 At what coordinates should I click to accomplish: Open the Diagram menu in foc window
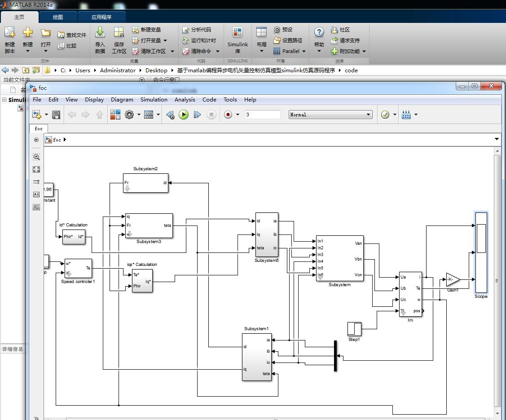click(x=122, y=100)
